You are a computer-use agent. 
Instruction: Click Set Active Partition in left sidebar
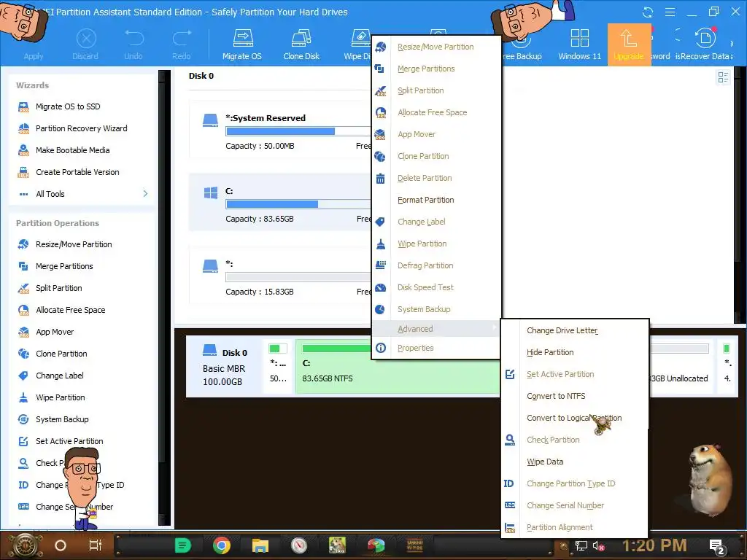click(69, 441)
